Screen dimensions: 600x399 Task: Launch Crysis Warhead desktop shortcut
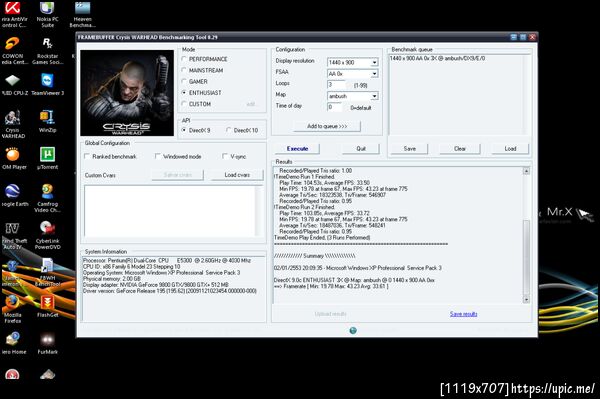[x=13, y=125]
